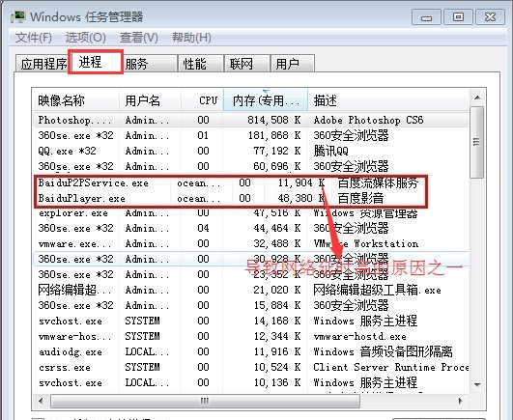Open the 性能 tab
The image size is (513, 420).
201,64
